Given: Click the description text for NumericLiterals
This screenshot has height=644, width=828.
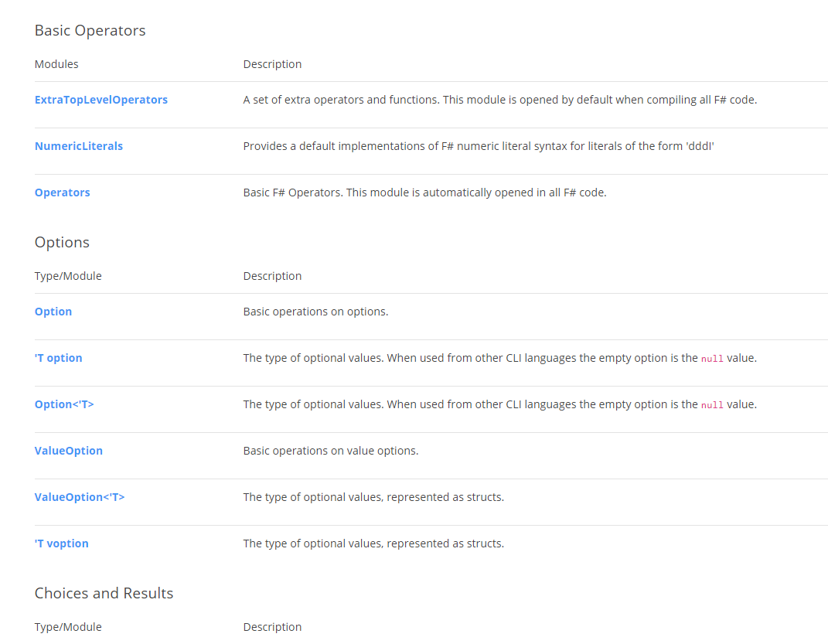Looking at the screenshot, I should click(479, 146).
